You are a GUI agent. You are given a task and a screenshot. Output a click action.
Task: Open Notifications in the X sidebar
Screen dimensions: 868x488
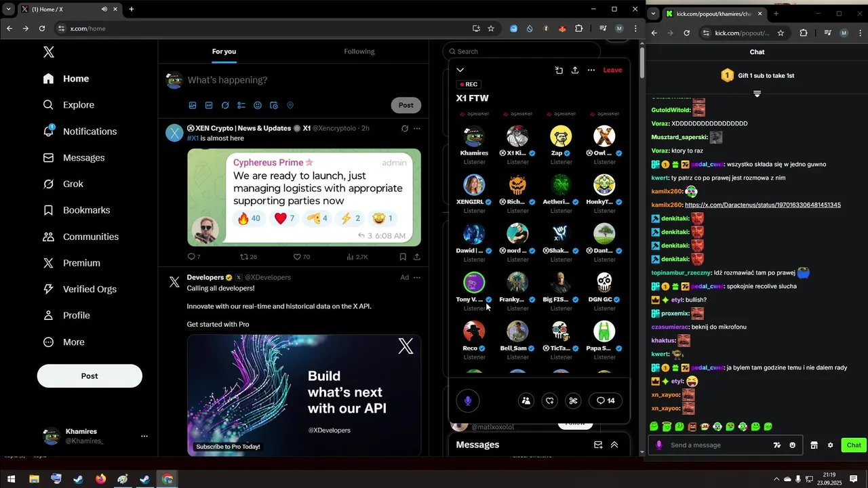tap(79, 131)
